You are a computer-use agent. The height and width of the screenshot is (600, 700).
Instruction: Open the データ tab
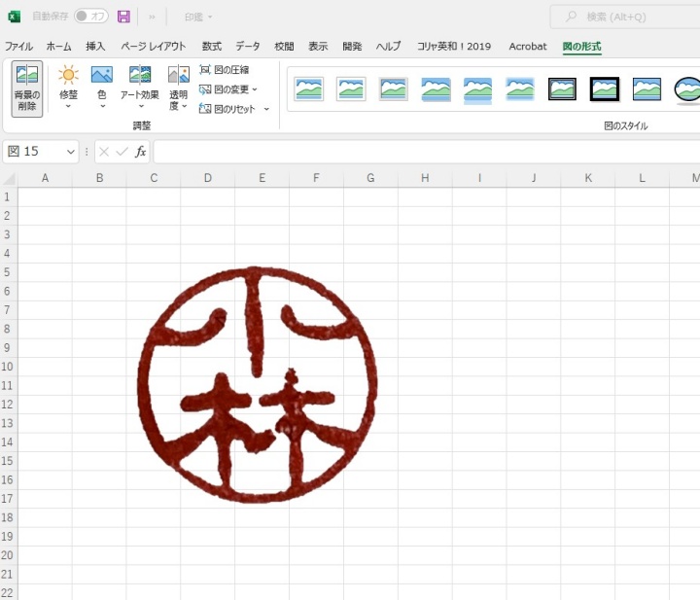pyautogui.click(x=248, y=47)
